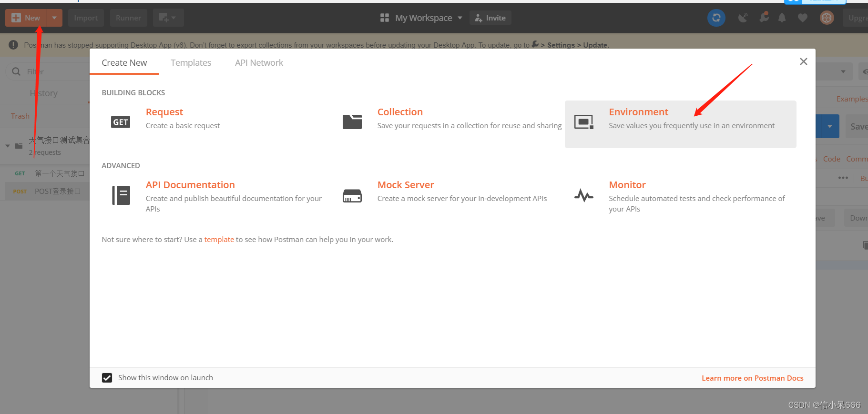Image resolution: width=868 pixels, height=414 pixels.
Task: Click the Trash link in sidebar
Action: tap(20, 116)
